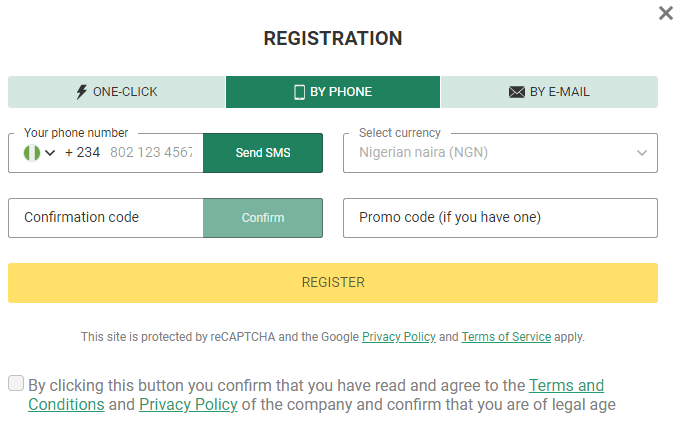This screenshot has width=676, height=433.
Task: Expand the country code chevron
Action: [50, 153]
